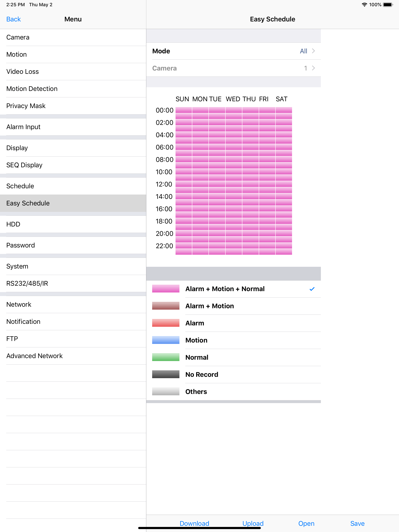This screenshot has height=532, width=399.
Task: Expand the Camera selection chevron
Action: point(313,68)
